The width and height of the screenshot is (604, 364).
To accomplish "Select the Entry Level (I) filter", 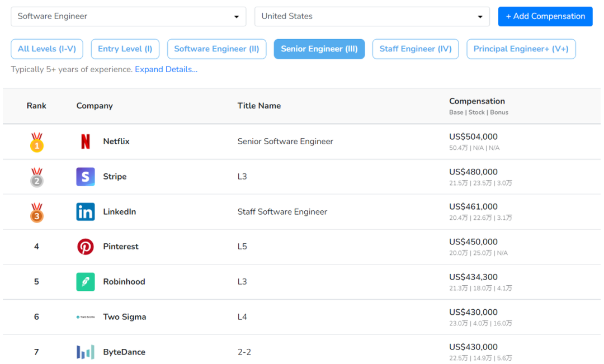I will (125, 49).
